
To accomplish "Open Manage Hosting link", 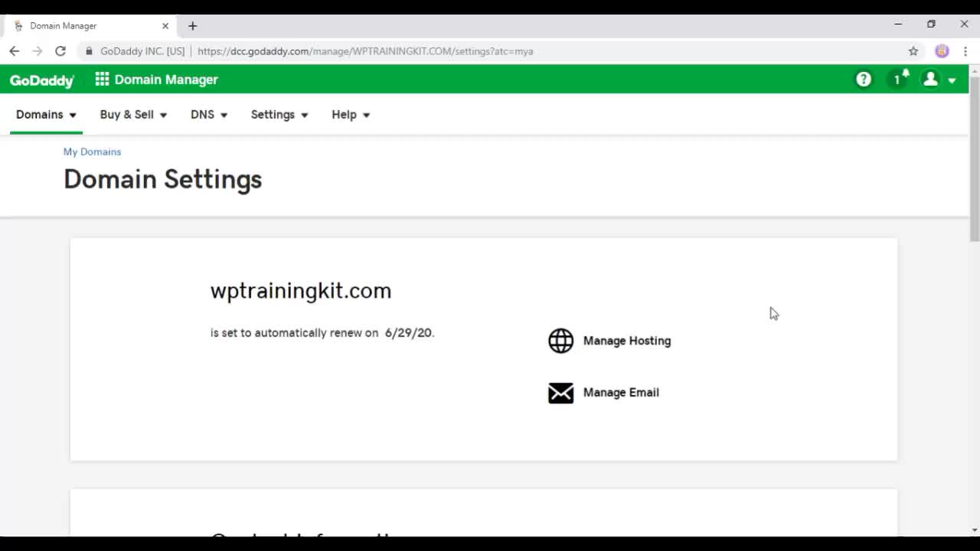I will (x=627, y=341).
